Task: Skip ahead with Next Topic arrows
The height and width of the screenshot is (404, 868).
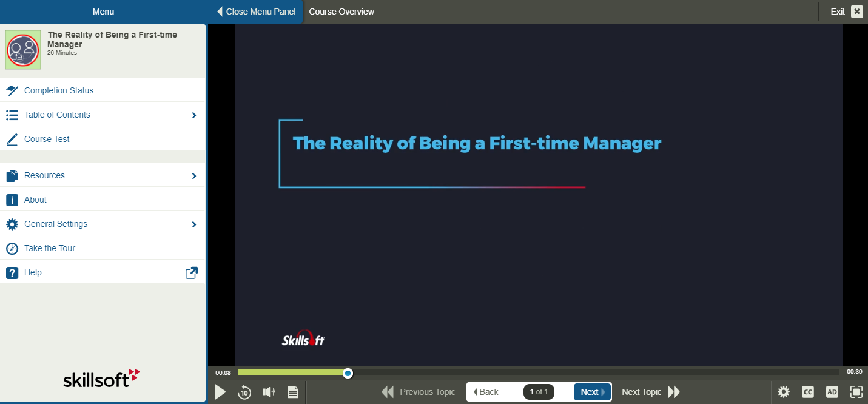Action: coord(674,392)
